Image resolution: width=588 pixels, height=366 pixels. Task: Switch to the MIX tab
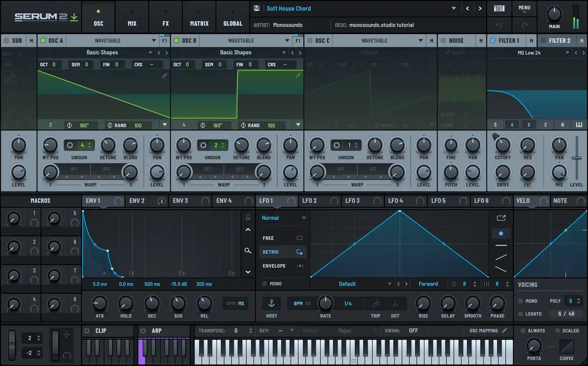point(132,17)
